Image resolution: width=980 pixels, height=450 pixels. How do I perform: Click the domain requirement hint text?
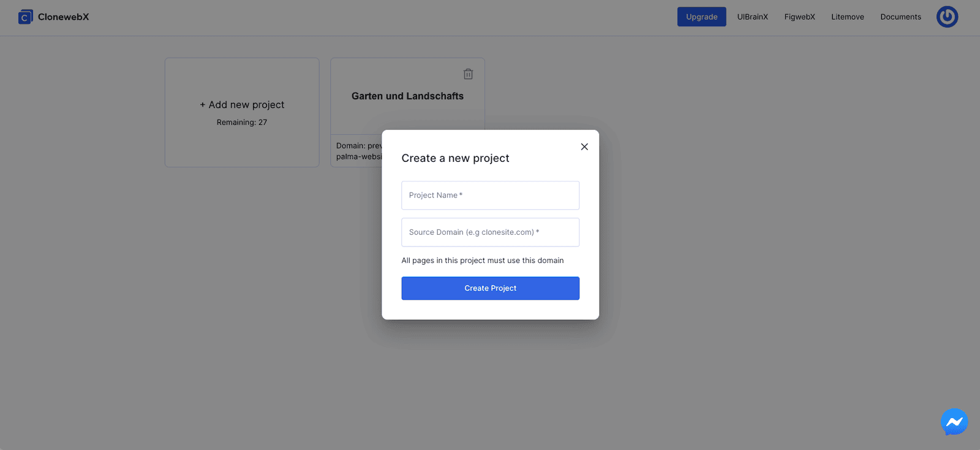[482, 261]
